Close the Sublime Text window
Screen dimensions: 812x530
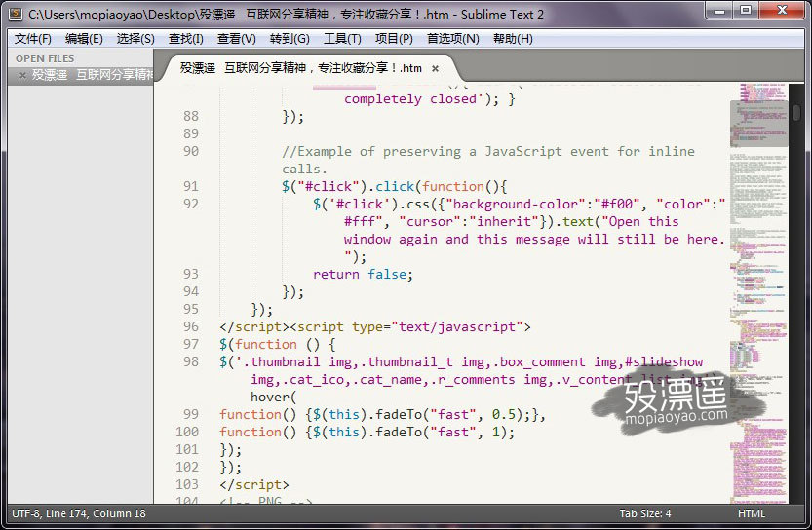click(783, 11)
